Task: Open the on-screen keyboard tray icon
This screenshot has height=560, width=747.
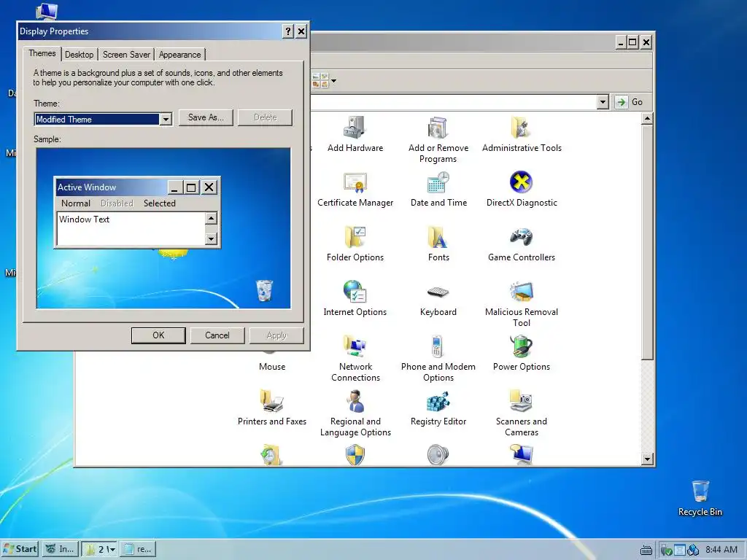Action: click(x=646, y=550)
